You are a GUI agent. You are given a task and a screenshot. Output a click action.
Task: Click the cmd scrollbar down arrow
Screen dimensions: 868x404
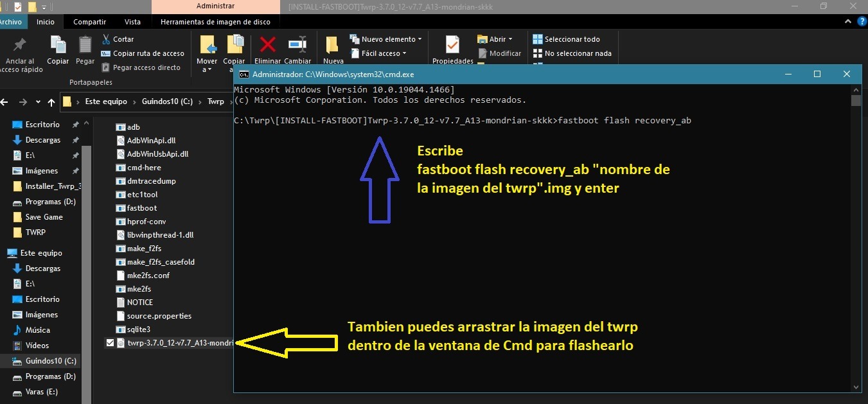click(856, 387)
